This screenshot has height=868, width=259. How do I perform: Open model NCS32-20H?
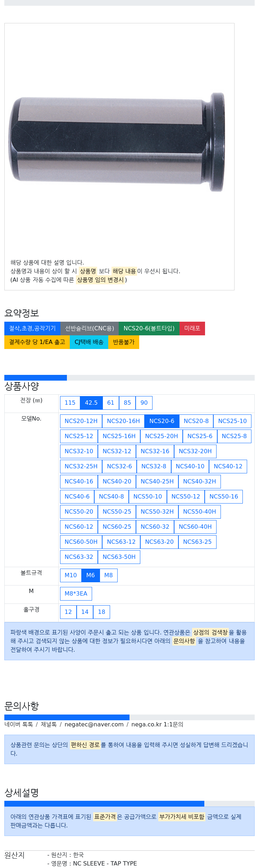[195, 451]
